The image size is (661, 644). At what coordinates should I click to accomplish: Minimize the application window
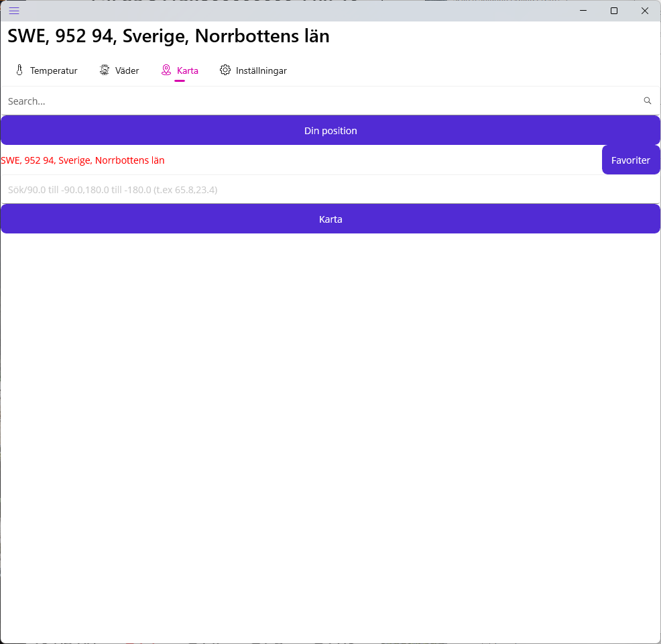583,11
